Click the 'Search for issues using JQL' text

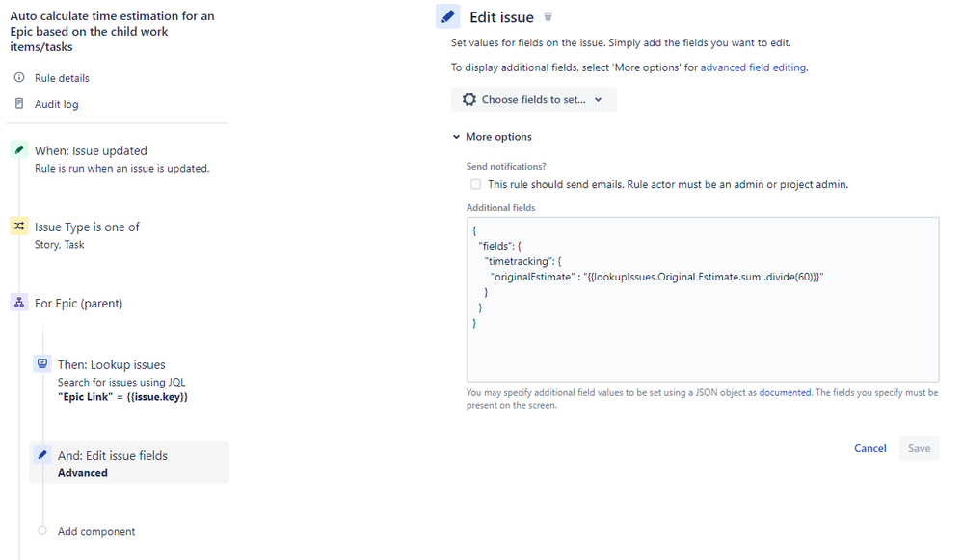tap(121, 382)
